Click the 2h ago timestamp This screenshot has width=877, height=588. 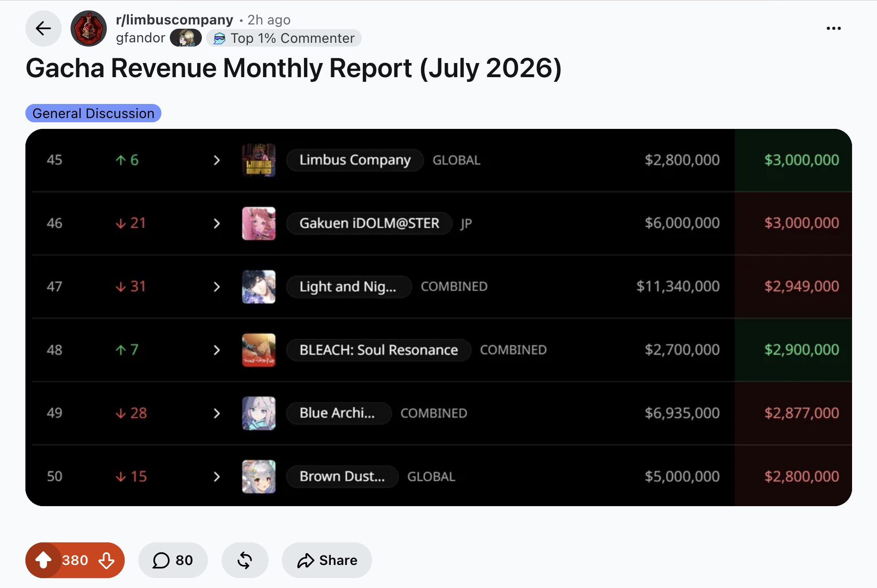(x=269, y=20)
